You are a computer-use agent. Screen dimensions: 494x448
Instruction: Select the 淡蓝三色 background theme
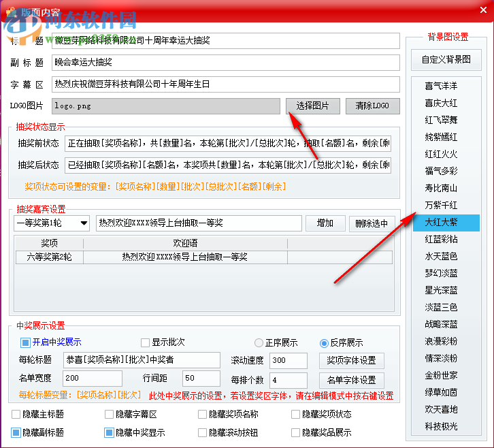[446, 307]
